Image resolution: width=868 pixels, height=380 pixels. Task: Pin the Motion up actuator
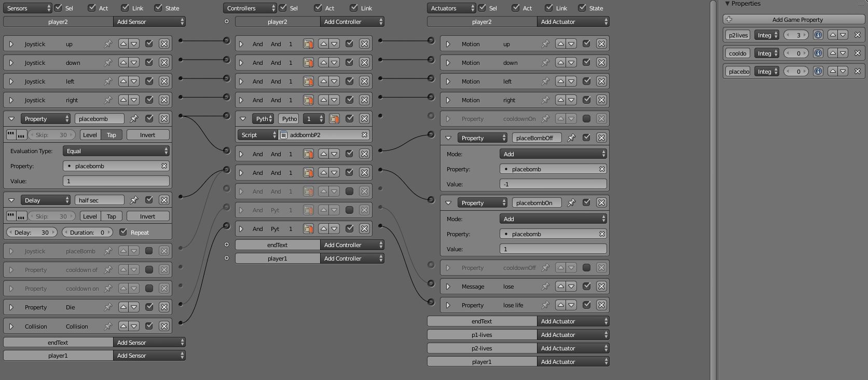(x=545, y=44)
